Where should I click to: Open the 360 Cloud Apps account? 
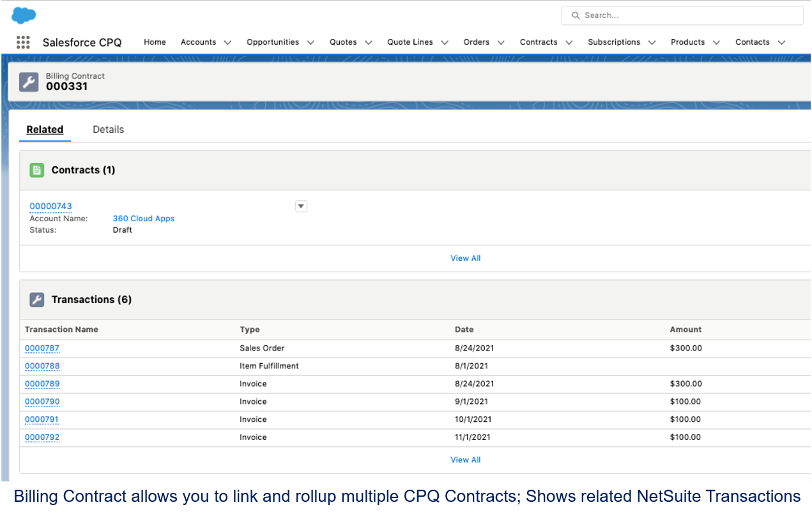[143, 219]
